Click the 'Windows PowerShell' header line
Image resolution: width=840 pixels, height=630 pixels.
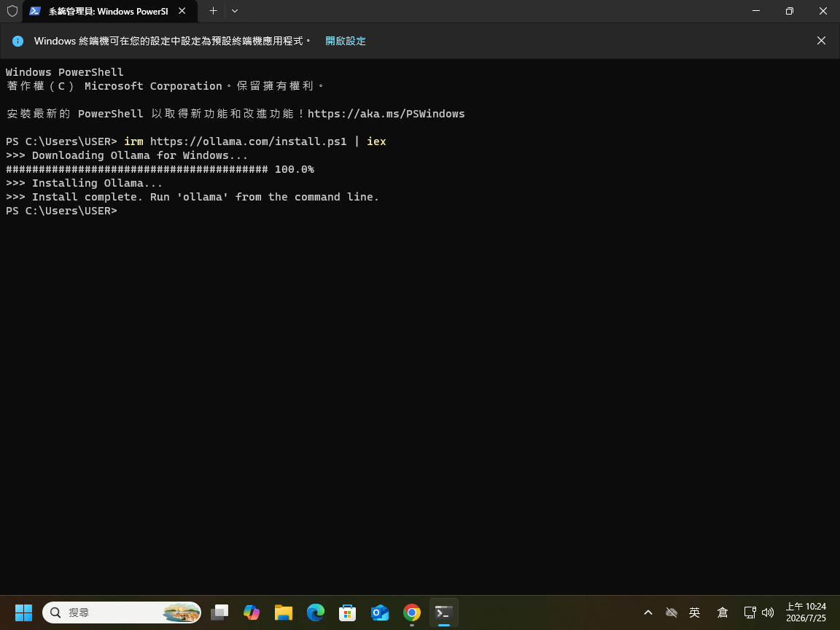pyautogui.click(x=64, y=71)
